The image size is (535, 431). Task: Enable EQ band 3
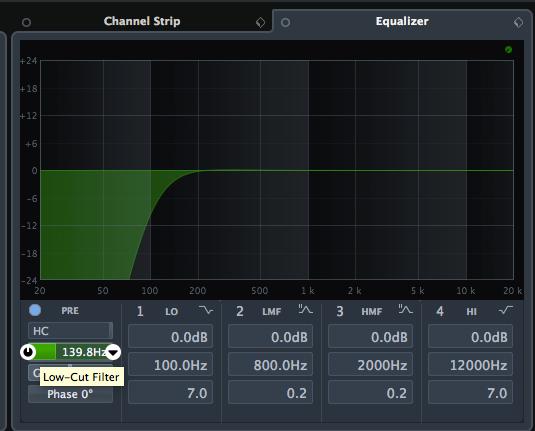click(x=340, y=311)
